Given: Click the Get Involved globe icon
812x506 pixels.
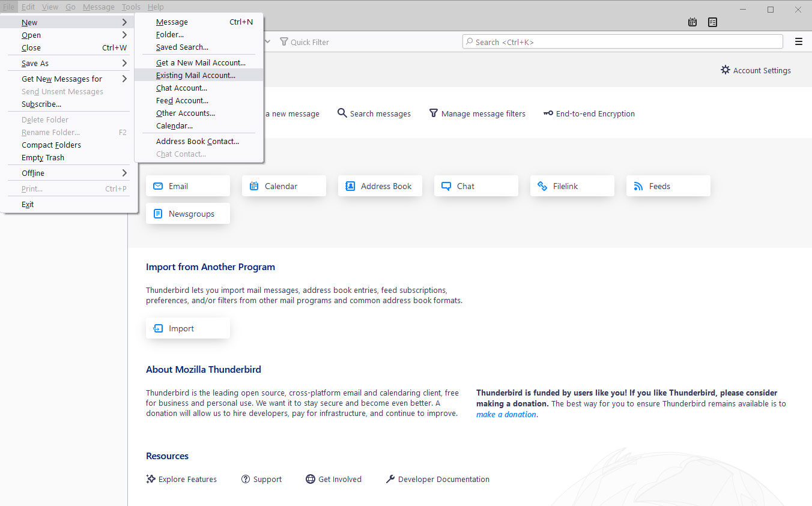Looking at the screenshot, I should [311, 479].
